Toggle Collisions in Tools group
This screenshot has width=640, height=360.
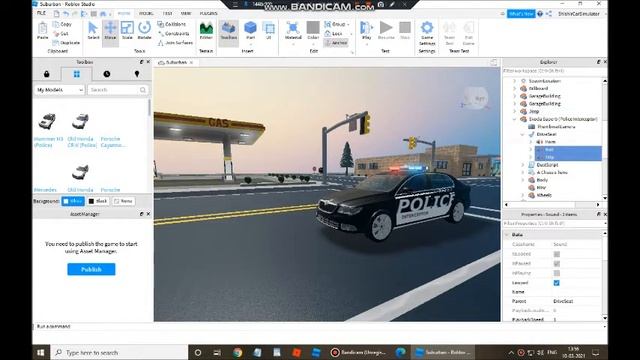pyautogui.click(x=172, y=24)
